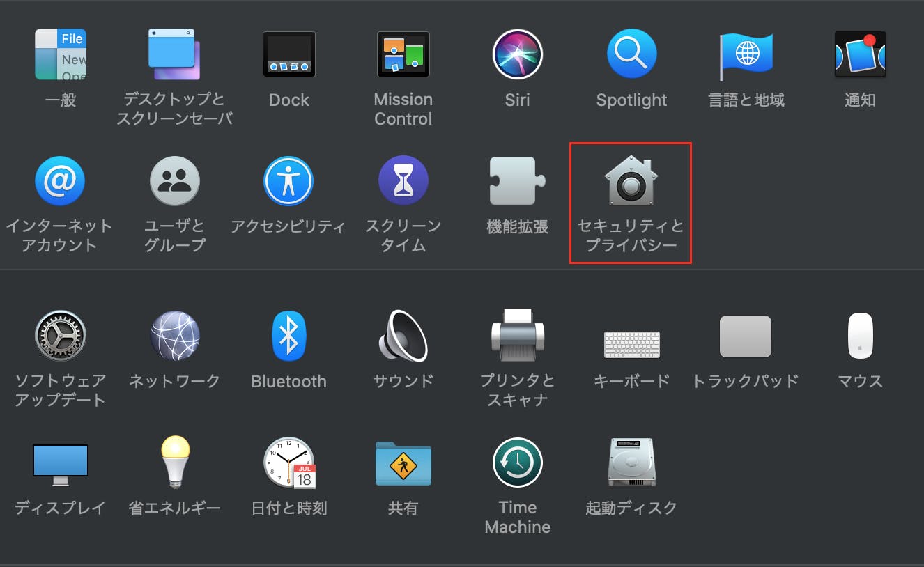
Task: Click the 'プリンタとスキャナ' text label
Action: click(518, 390)
